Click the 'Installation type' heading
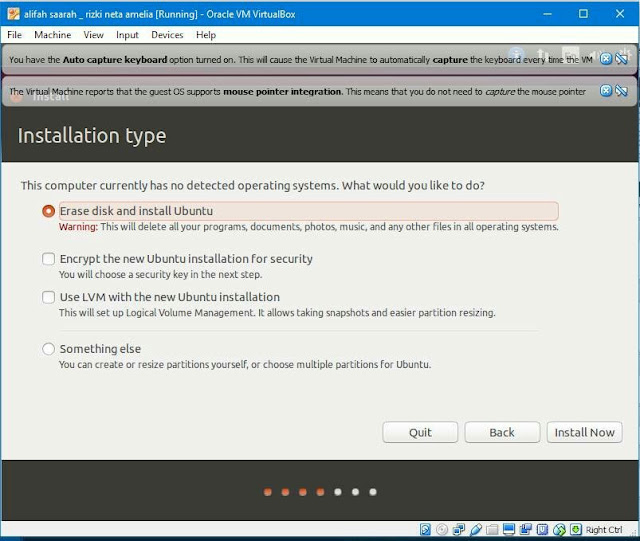Viewport: 640px width, 541px height. (x=92, y=136)
